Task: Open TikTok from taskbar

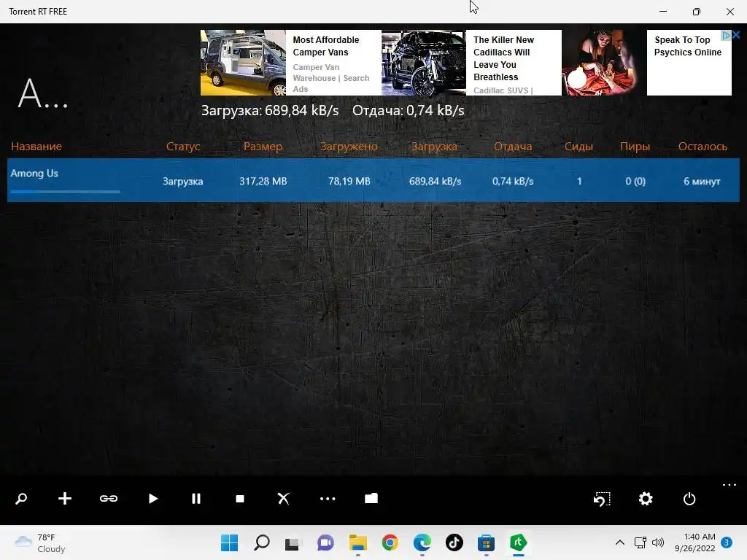Action: click(454, 542)
